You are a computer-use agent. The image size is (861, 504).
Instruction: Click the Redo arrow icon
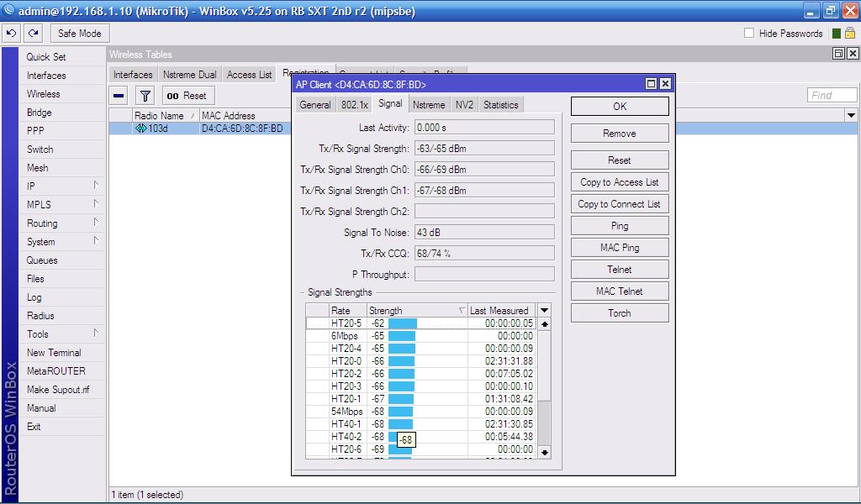[x=34, y=34]
